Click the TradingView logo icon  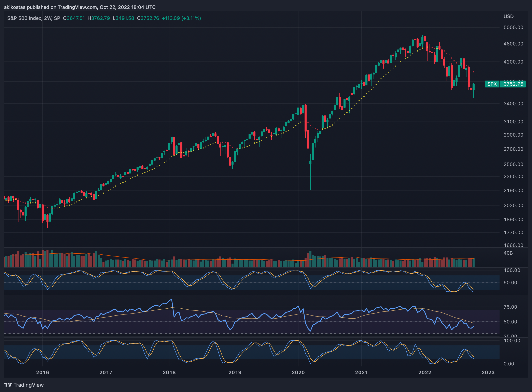8,385
